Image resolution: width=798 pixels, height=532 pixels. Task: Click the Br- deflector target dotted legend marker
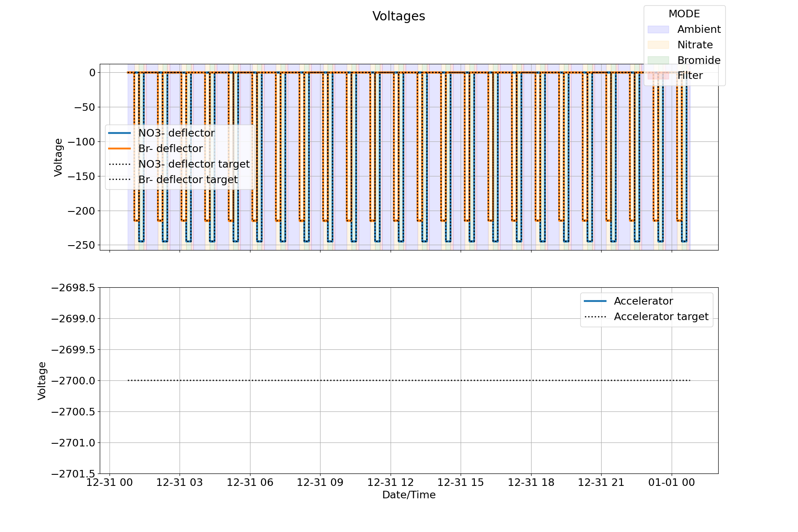(120, 180)
